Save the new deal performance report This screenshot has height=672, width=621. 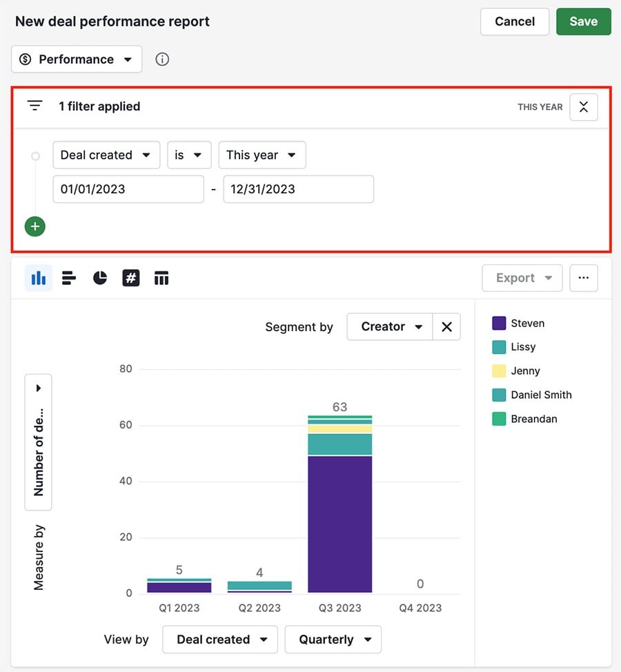pos(583,21)
